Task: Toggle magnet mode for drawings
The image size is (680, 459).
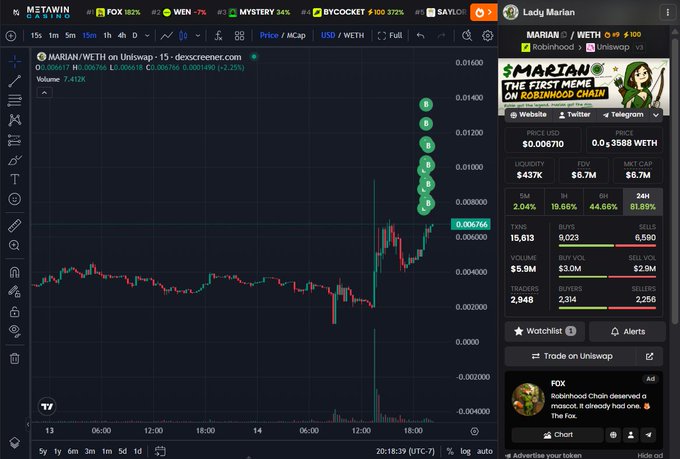Action: 15,272
